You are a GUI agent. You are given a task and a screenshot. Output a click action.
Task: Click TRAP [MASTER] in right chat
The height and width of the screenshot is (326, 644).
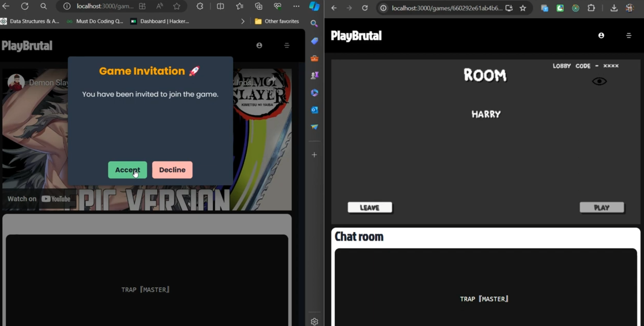tap(484, 299)
